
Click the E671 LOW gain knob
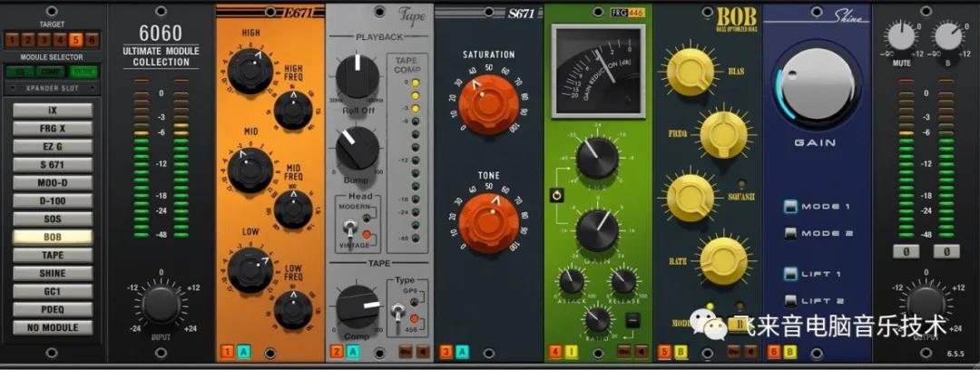[250, 270]
